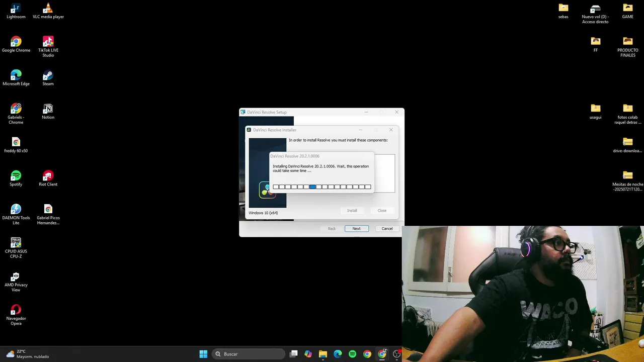Open Mesitas de noche folder
Image resolution: width=644 pixels, height=362 pixels.
(x=627, y=181)
